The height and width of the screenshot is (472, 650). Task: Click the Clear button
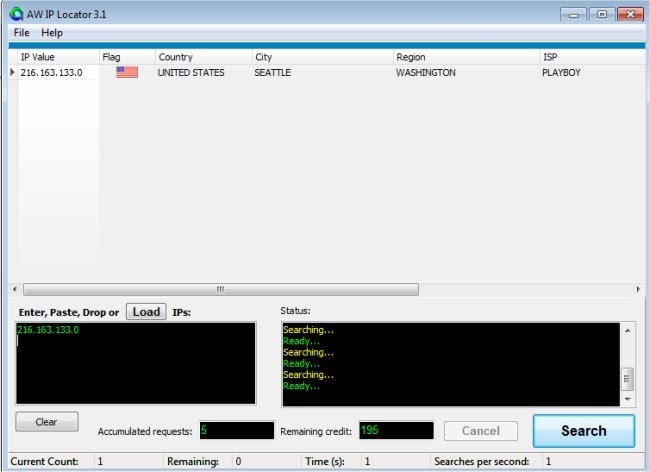(x=46, y=422)
